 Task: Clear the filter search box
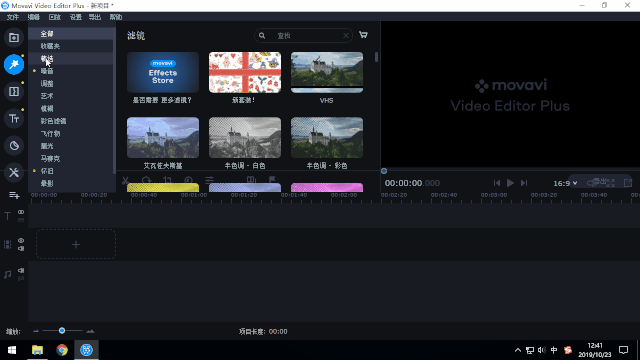click(346, 36)
